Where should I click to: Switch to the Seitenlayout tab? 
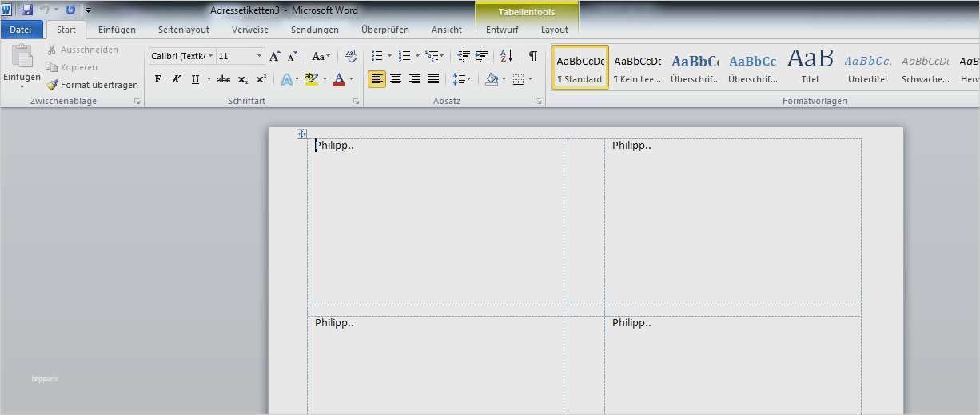coord(184,30)
